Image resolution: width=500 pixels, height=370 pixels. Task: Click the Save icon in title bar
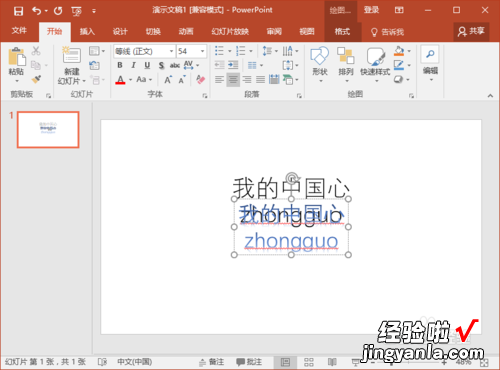pos(18,11)
